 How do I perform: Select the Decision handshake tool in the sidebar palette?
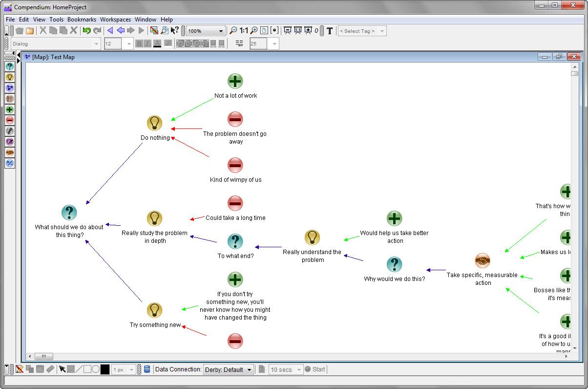(9, 152)
